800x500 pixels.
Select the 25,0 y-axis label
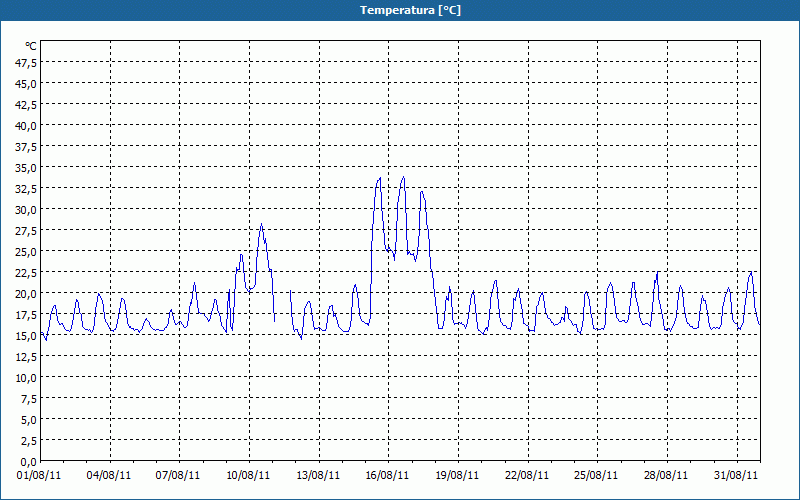pyautogui.click(x=26, y=252)
